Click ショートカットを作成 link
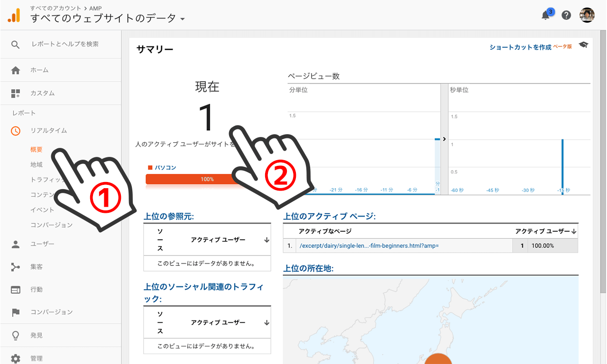The width and height of the screenshot is (607, 364). click(x=520, y=47)
